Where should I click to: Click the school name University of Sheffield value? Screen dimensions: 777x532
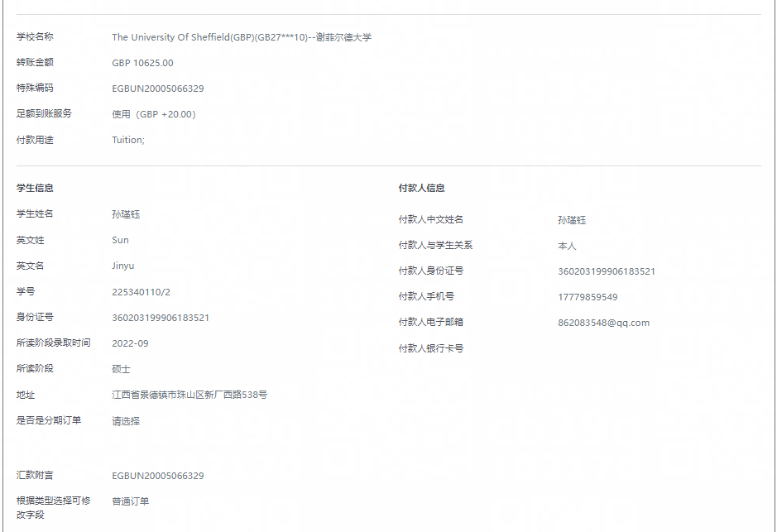(242, 37)
